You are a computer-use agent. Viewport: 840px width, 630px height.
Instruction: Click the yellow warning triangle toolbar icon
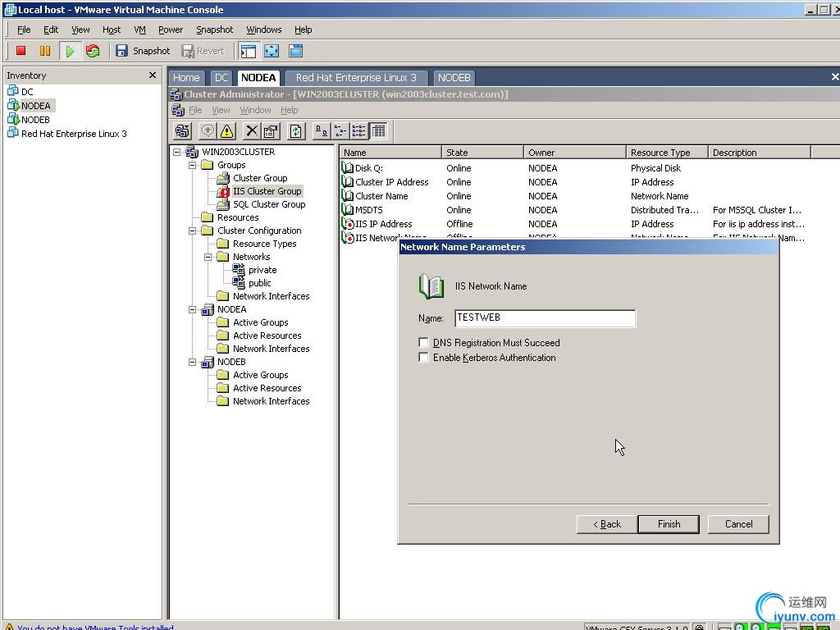pos(227,131)
